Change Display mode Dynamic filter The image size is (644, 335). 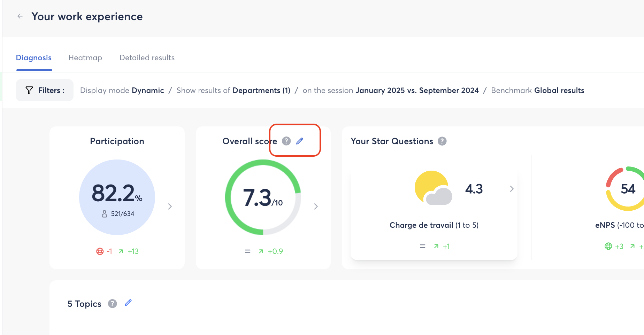point(122,91)
